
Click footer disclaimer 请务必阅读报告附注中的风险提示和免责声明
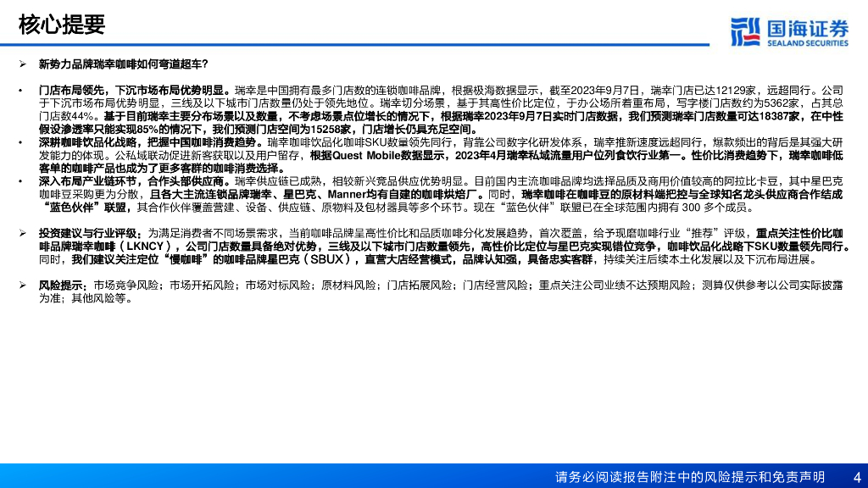click(690, 477)
